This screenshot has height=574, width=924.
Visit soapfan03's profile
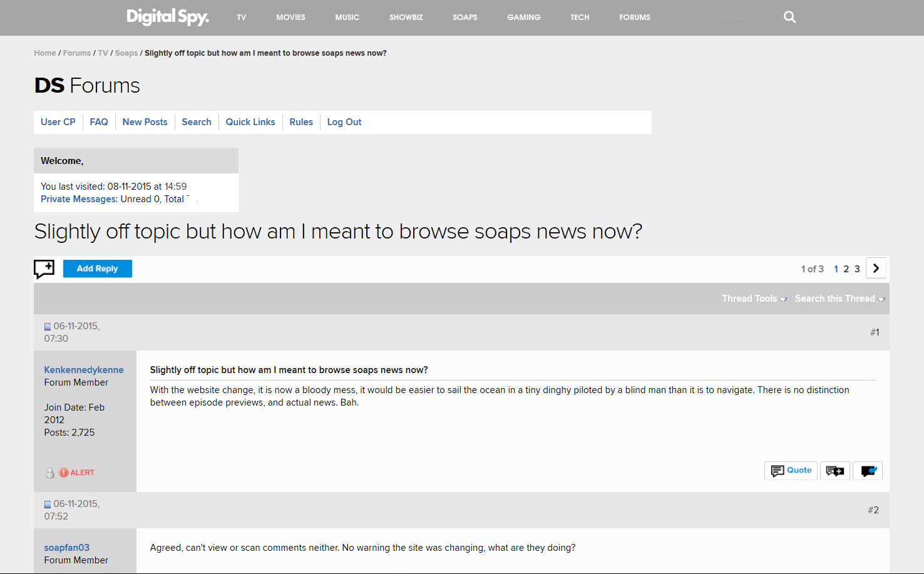coord(66,547)
